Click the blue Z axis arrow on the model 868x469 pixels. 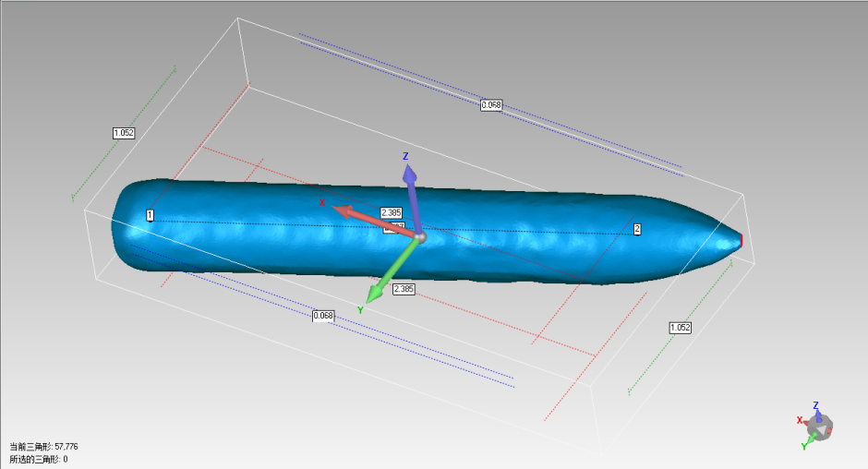coord(412,189)
